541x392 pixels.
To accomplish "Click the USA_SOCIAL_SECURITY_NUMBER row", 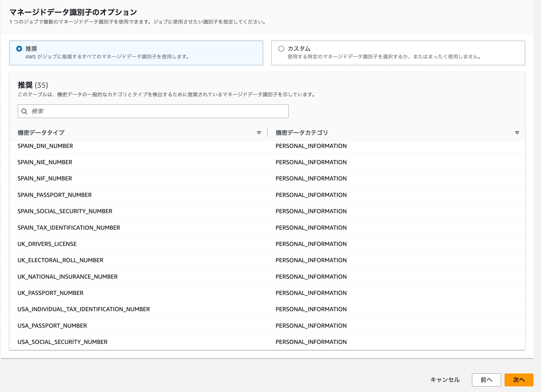I will coord(63,342).
